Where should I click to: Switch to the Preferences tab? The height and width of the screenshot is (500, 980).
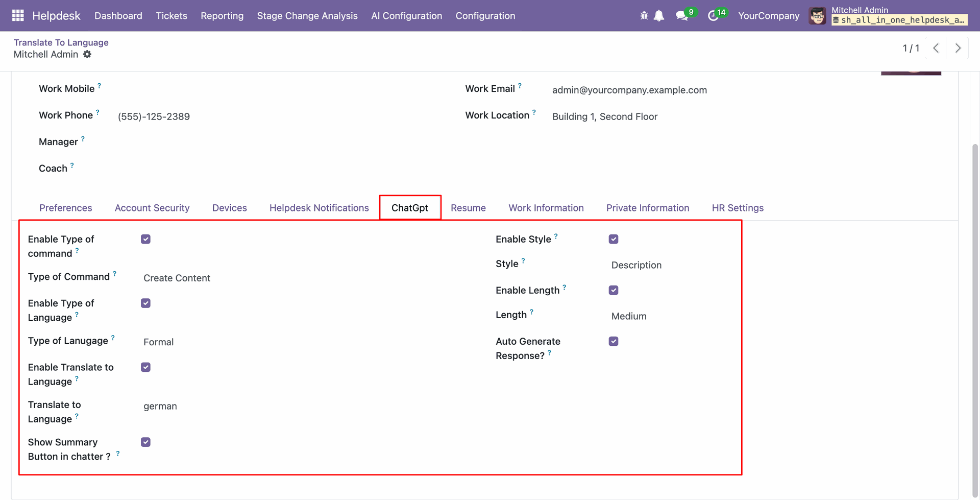[66, 208]
